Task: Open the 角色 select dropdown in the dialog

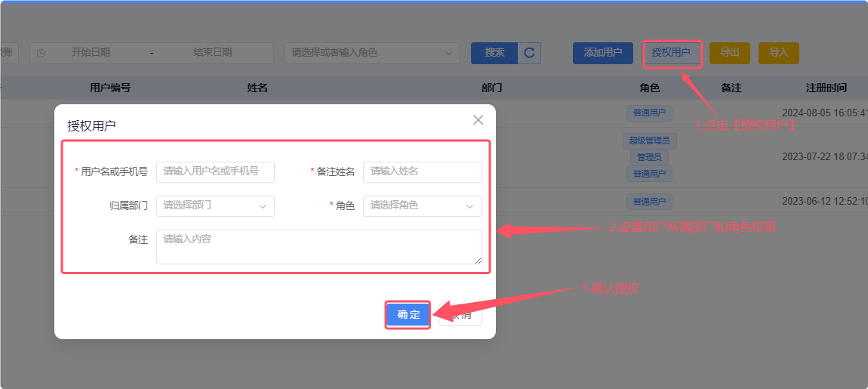Action: tap(423, 206)
